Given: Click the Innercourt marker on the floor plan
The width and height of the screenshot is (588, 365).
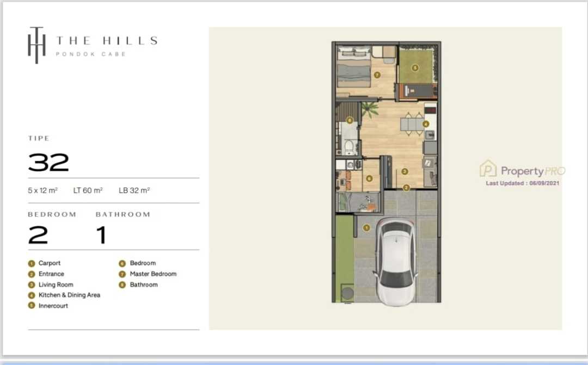Looking at the screenshot, I should pos(415,68).
